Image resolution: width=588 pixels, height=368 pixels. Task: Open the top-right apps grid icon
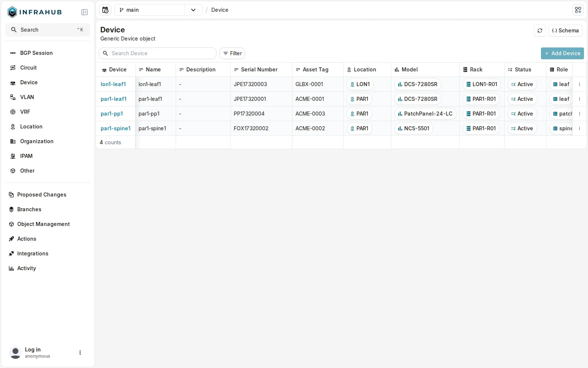578,10
